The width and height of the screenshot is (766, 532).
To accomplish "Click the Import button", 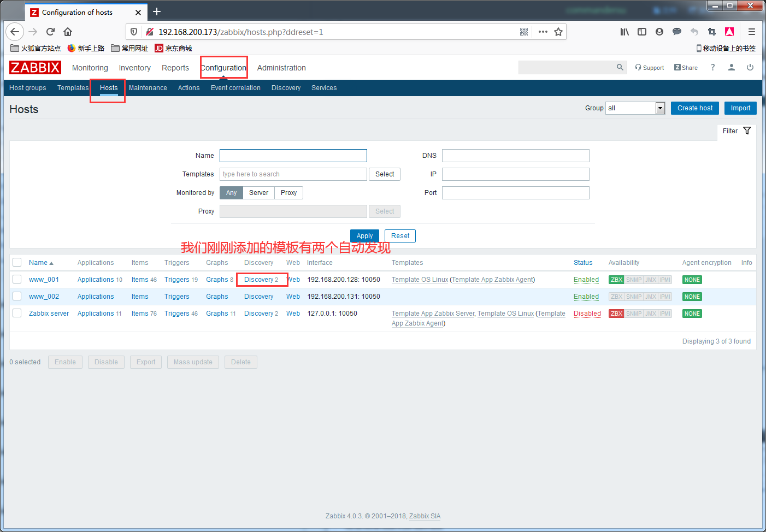I will click(740, 108).
